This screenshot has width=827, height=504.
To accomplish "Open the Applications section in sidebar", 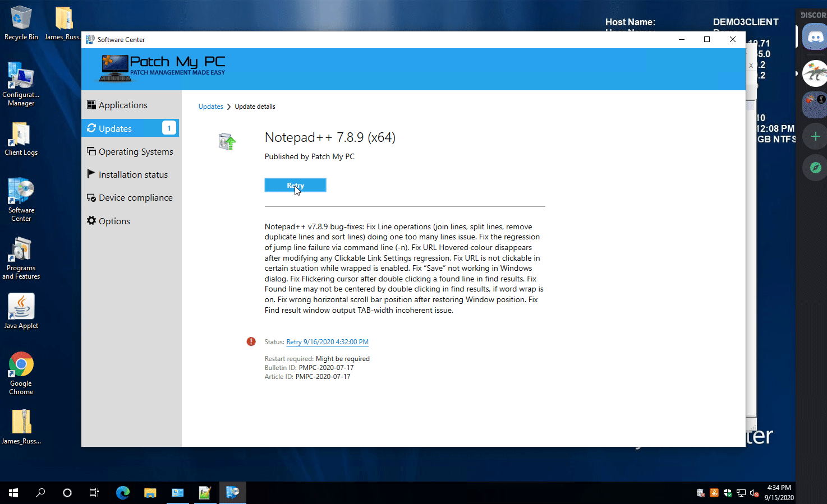I will click(x=130, y=105).
